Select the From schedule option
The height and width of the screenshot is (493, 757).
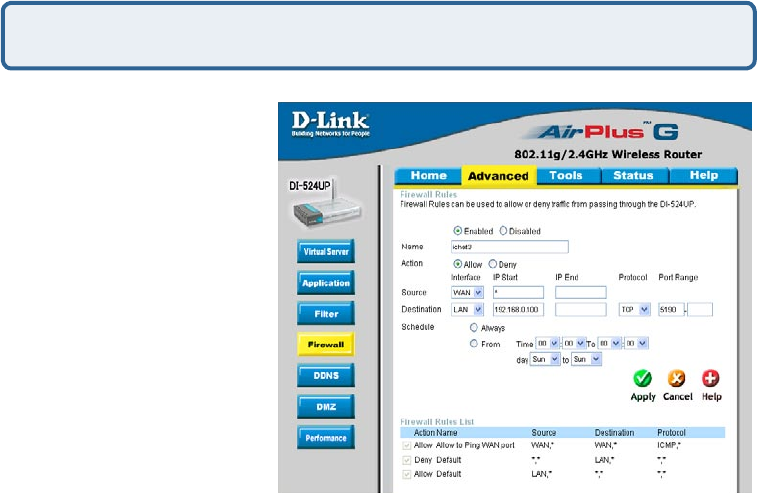click(474, 343)
